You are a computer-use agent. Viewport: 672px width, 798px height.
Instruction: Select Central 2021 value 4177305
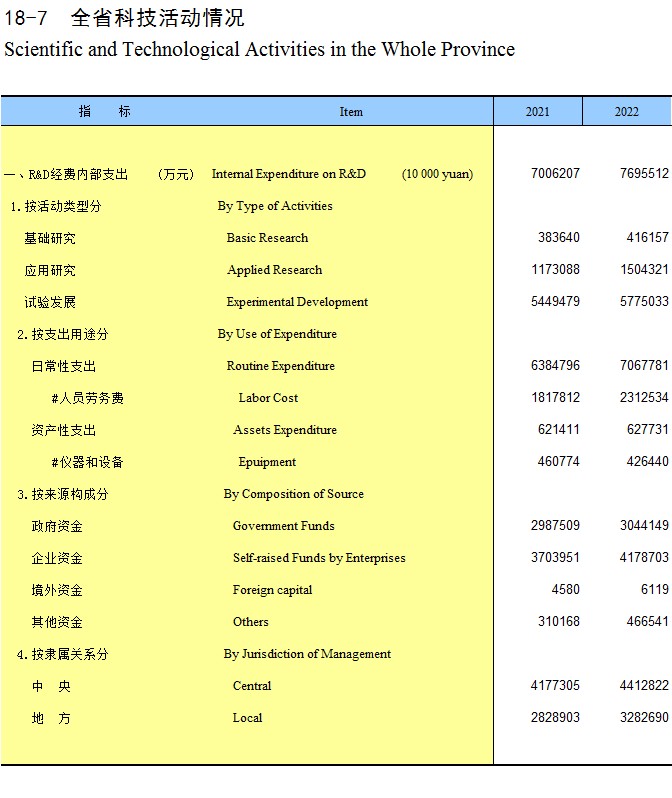tap(555, 686)
